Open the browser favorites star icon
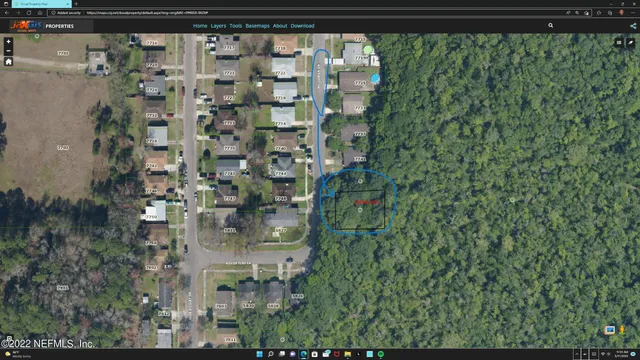 (599, 13)
